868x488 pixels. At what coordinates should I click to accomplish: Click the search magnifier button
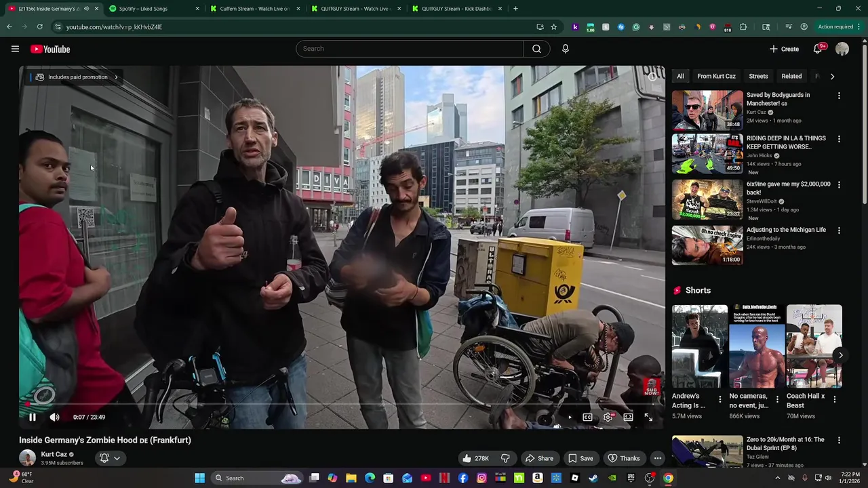tap(536, 49)
